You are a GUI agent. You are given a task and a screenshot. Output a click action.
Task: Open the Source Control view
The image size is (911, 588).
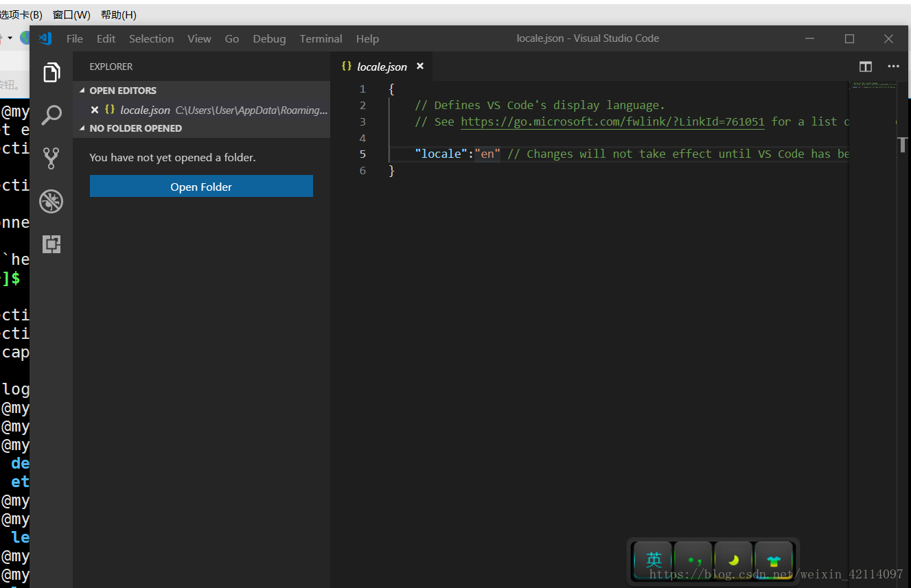coord(51,158)
